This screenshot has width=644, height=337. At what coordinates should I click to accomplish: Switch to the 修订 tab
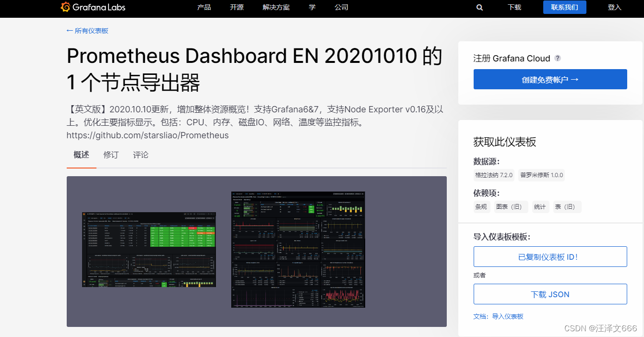pyautogui.click(x=111, y=155)
